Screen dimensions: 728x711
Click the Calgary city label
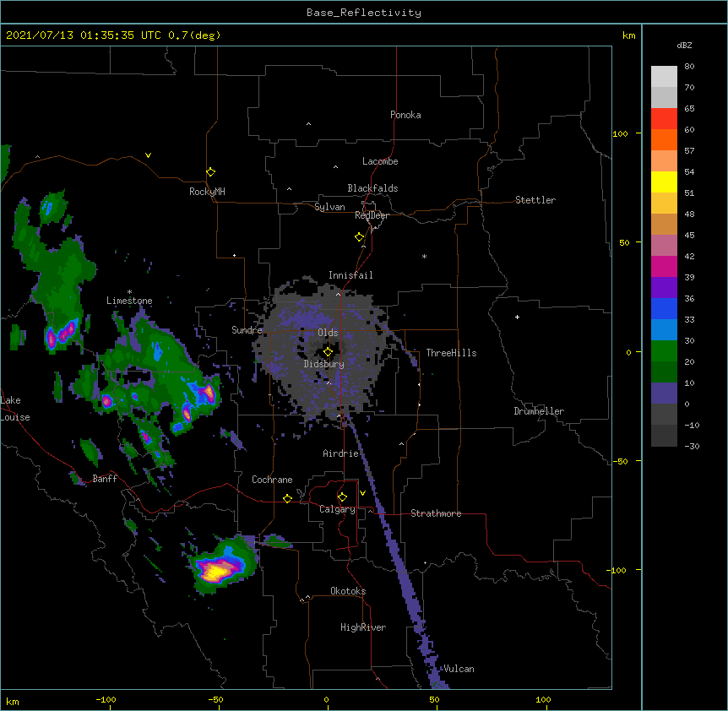click(337, 509)
